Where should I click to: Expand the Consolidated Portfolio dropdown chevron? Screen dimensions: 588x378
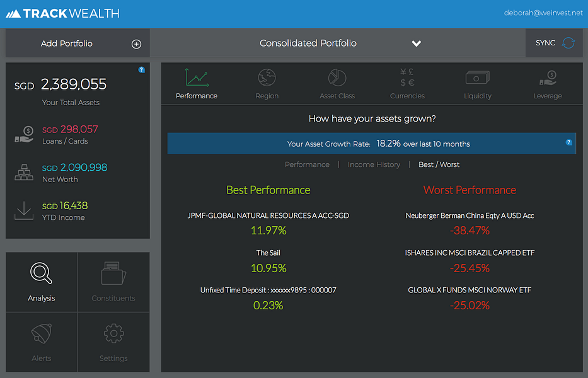[416, 43]
